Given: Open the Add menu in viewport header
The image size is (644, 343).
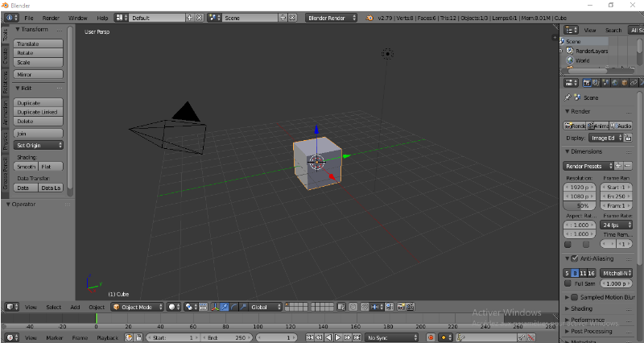Looking at the screenshot, I should click(75, 307).
